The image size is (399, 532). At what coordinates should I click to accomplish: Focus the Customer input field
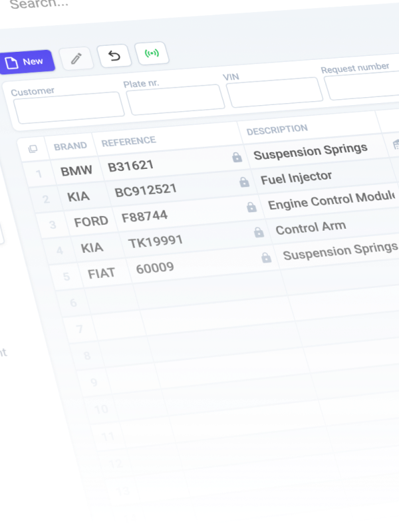click(68, 108)
